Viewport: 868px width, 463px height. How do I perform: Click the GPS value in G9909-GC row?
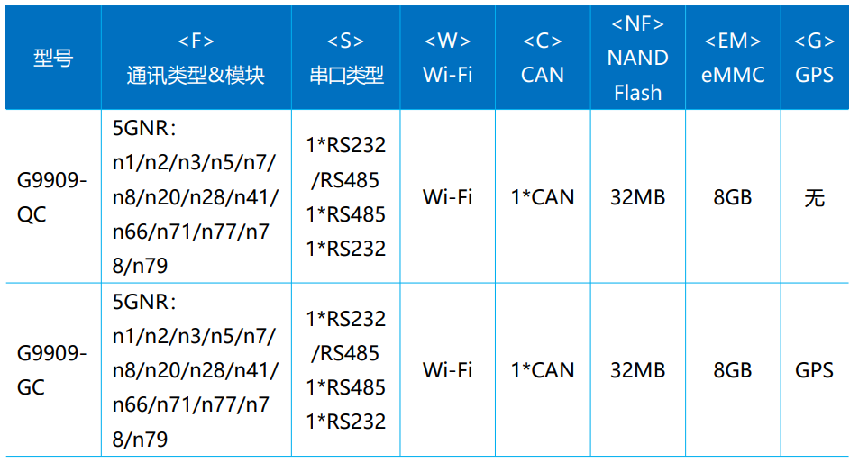point(814,370)
